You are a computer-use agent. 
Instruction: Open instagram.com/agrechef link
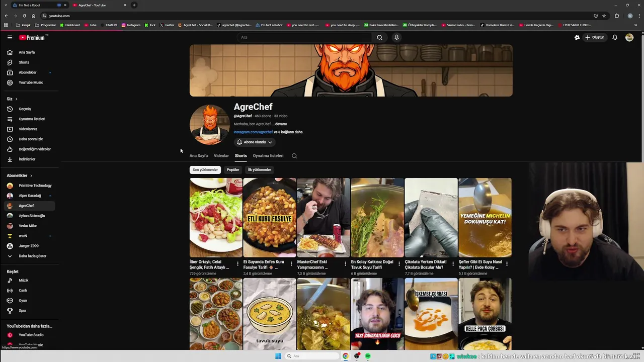coord(253,132)
